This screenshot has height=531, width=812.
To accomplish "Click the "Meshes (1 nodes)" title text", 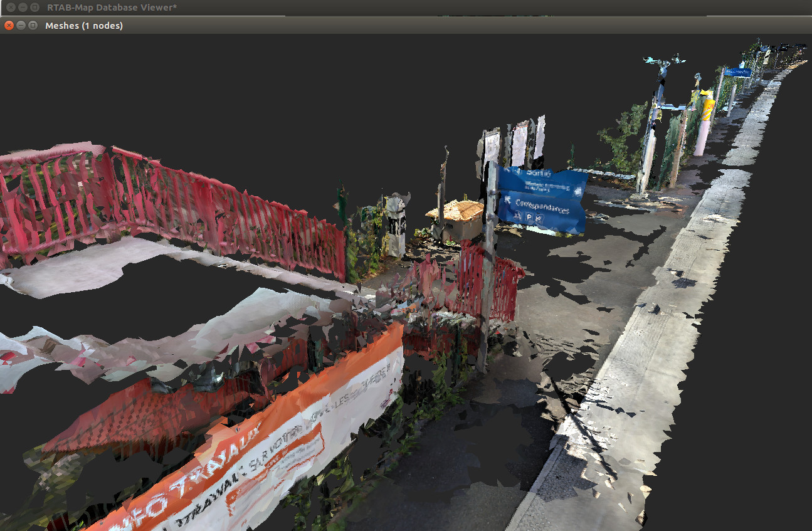I will (84, 26).
